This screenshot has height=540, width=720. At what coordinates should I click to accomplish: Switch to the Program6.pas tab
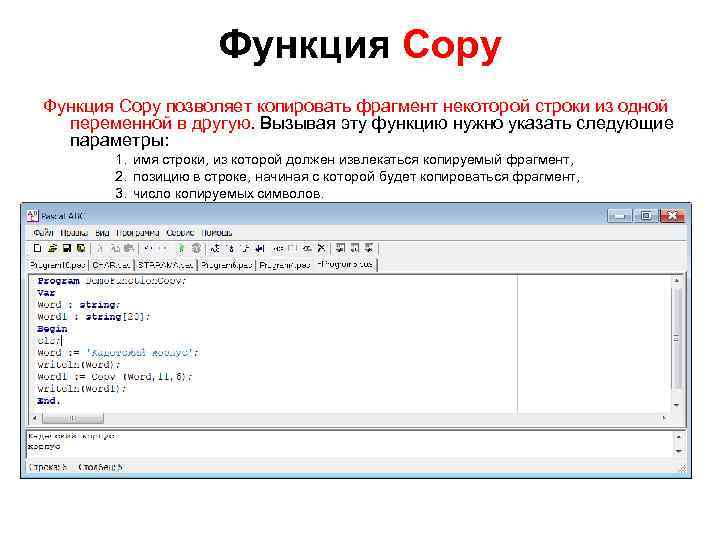tap(226, 265)
